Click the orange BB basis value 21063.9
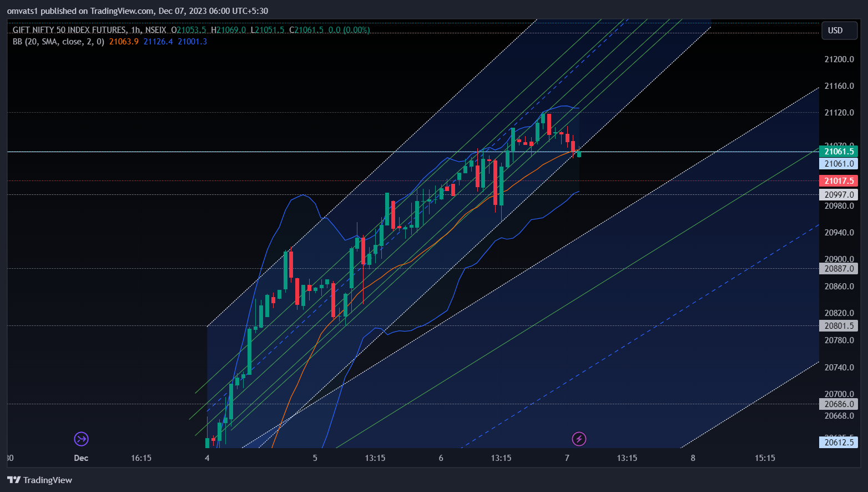Screen dimensions: 868x492 124,42
